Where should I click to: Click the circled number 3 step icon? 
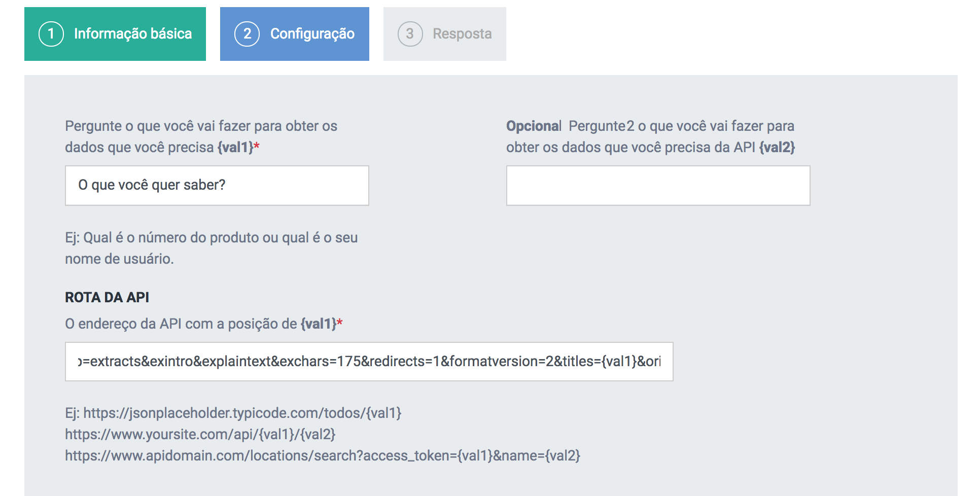(x=410, y=34)
